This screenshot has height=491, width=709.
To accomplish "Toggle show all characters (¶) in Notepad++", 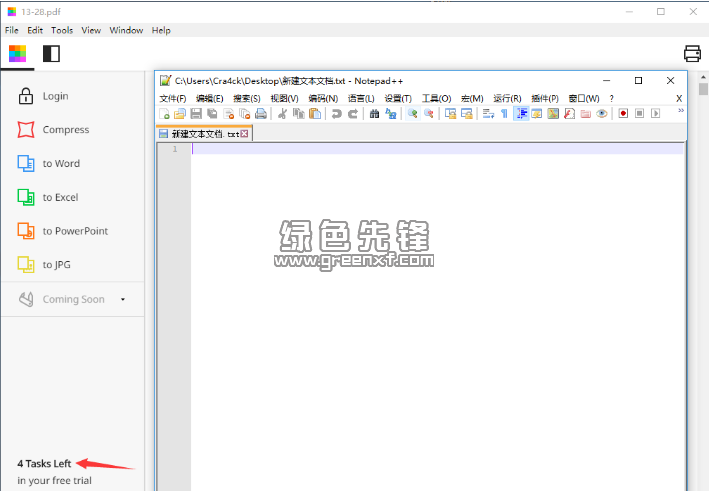I will pos(504,114).
